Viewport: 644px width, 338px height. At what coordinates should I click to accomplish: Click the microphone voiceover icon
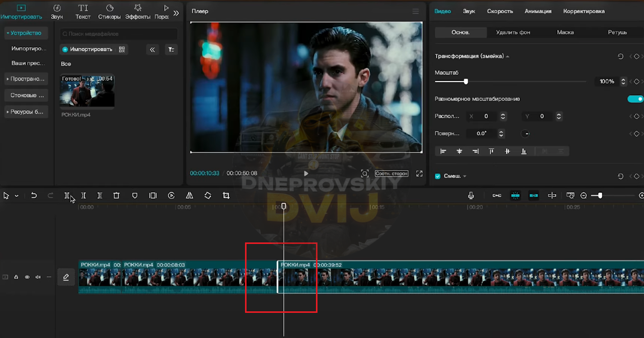click(471, 196)
